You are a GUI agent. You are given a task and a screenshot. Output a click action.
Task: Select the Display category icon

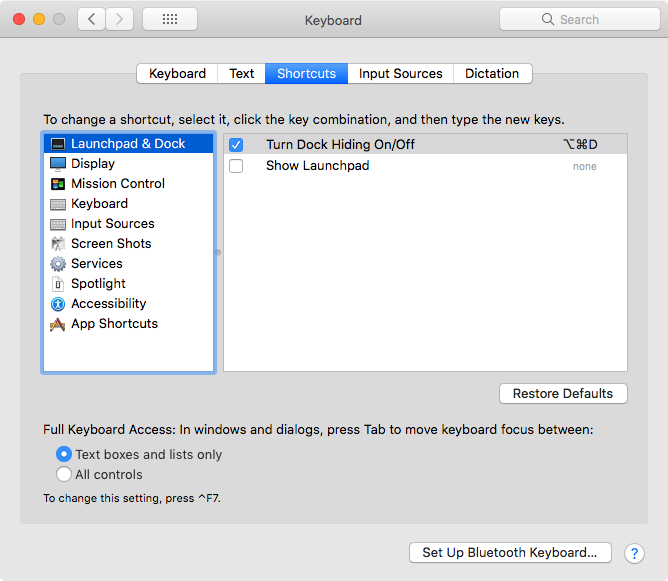tap(58, 164)
